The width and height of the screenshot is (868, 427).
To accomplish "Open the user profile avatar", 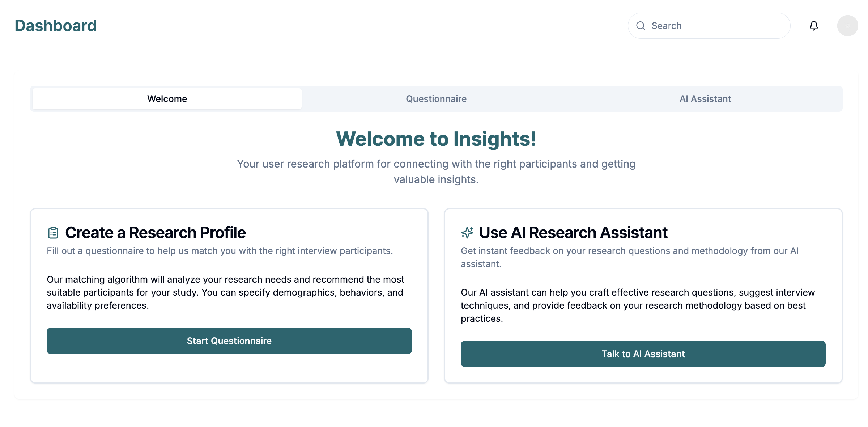I will point(847,26).
